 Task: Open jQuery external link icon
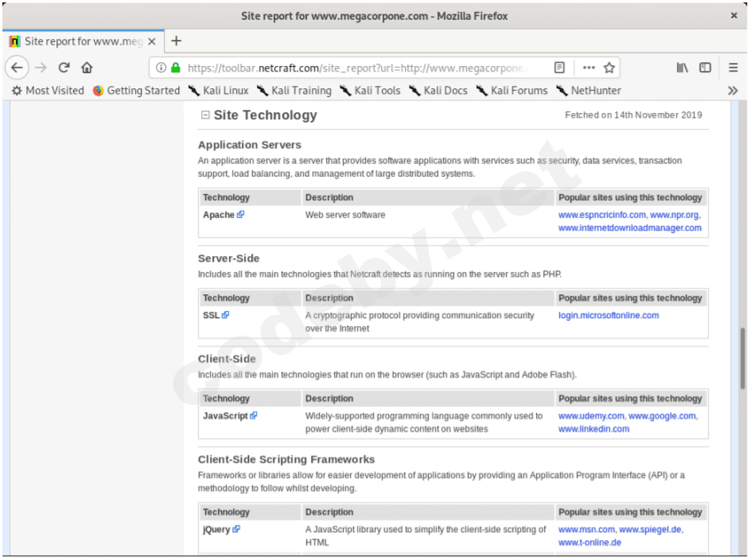236,529
